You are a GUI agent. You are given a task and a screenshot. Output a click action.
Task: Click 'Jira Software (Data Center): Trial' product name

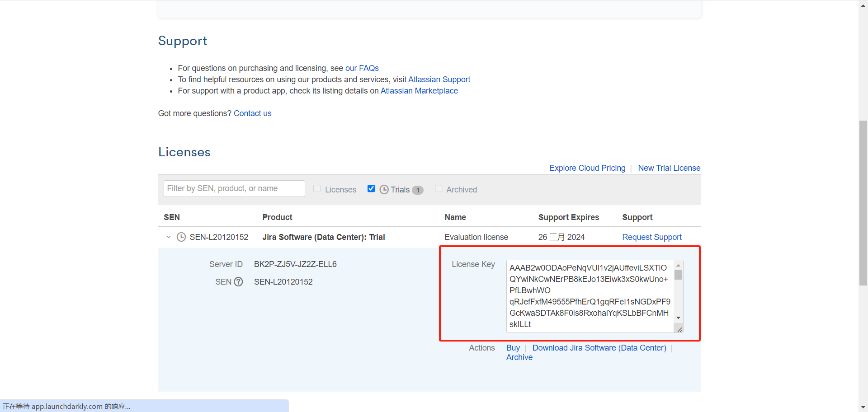tap(324, 237)
